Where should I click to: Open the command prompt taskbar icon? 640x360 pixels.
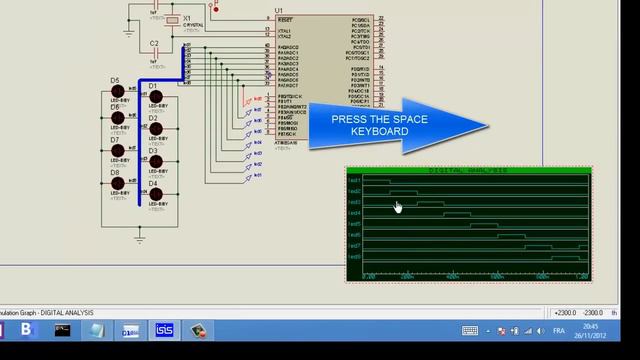[x=62, y=330]
